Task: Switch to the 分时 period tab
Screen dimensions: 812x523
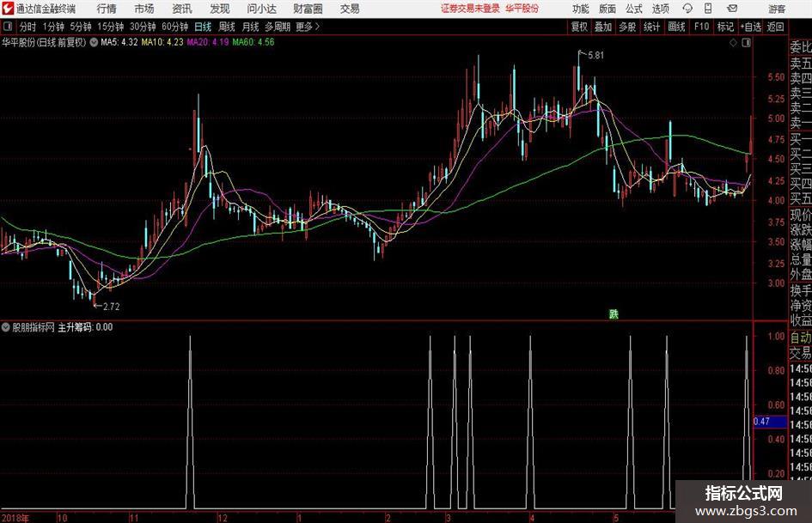Action: click(28, 27)
